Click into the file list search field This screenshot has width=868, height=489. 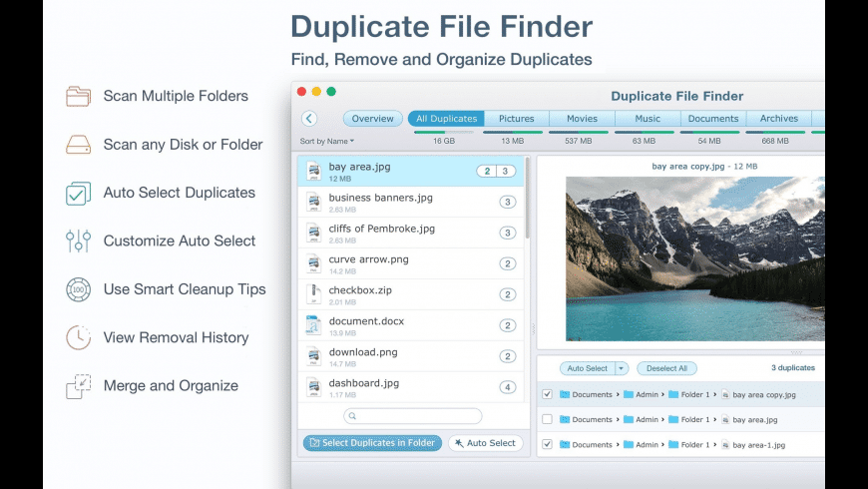click(x=412, y=416)
